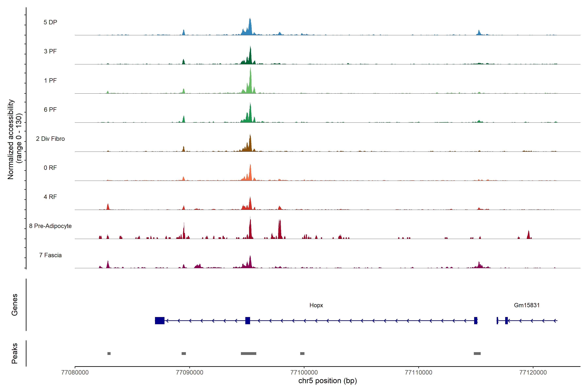Image resolution: width=588 pixels, height=392 pixels.
Task: Click the 77100000 axis tick label
Action: point(304,373)
